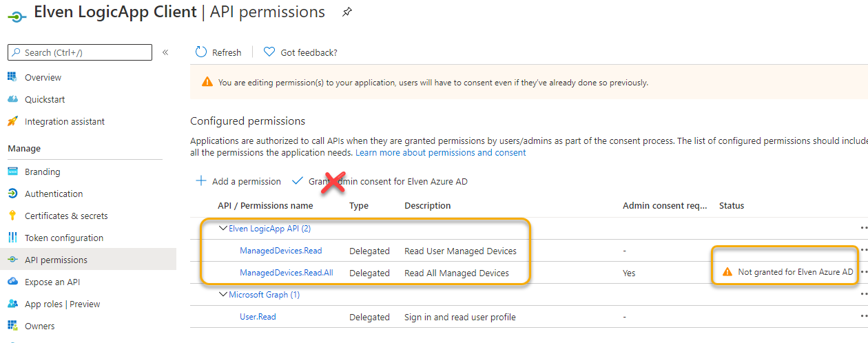Click the Description column header
The height and width of the screenshot is (343, 868).
pyautogui.click(x=428, y=205)
